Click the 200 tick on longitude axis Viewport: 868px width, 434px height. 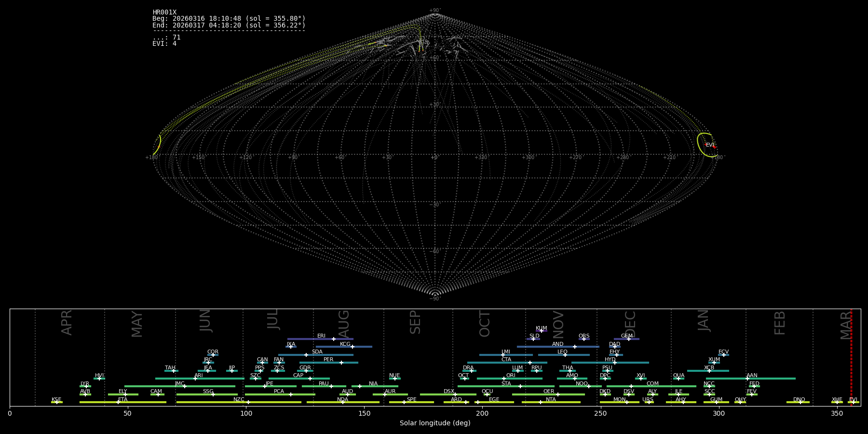pos(482,413)
